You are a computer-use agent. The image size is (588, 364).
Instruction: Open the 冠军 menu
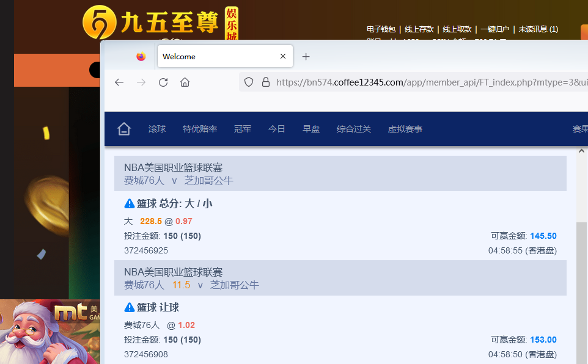pos(243,129)
